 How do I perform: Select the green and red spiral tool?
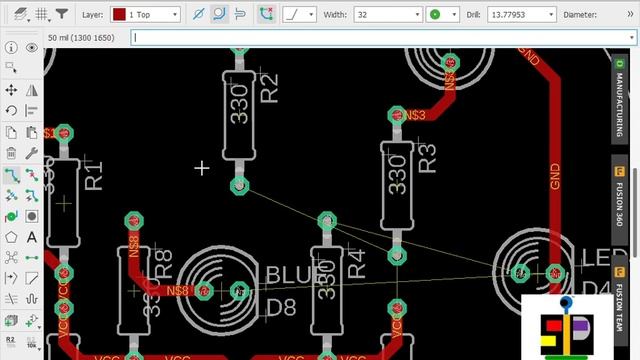(11, 216)
